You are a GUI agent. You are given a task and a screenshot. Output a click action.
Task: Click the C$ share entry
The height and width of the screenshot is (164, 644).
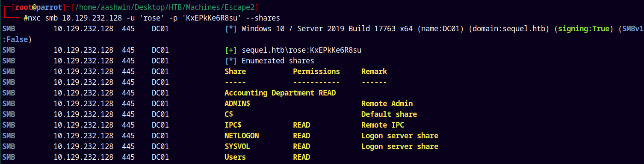(x=229, y=114)
